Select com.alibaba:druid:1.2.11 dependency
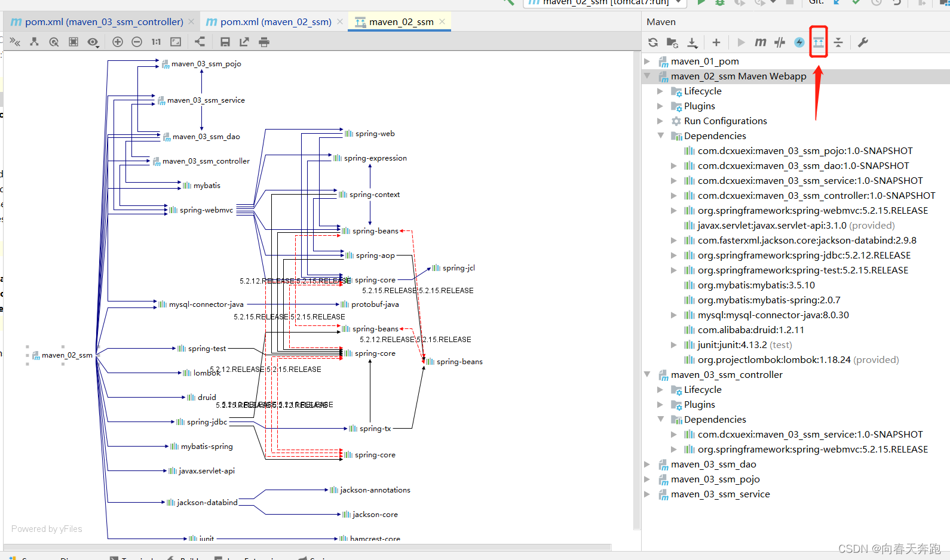This screenshot has width=950, height=560. (750, 330)
